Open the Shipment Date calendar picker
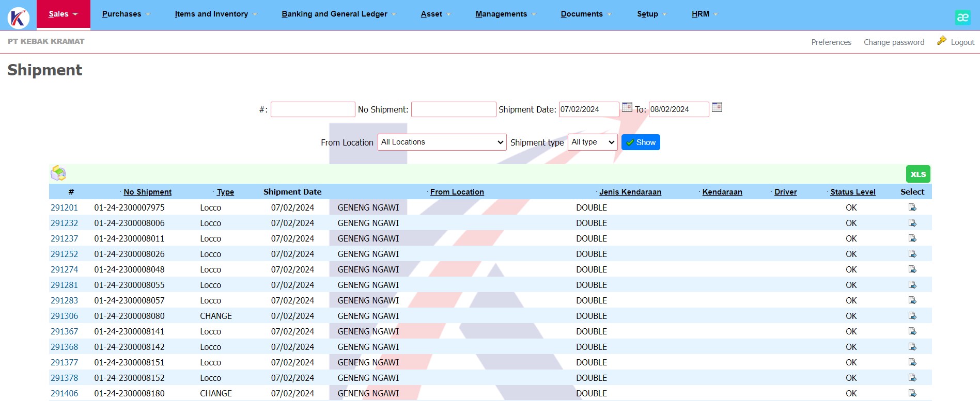This screenshot has height=401, width=980. 627,107
